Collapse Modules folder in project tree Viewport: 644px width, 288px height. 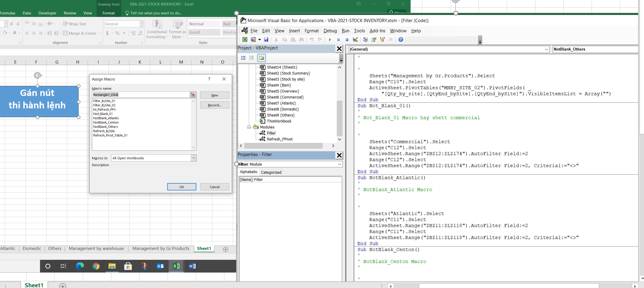point(249,127)
